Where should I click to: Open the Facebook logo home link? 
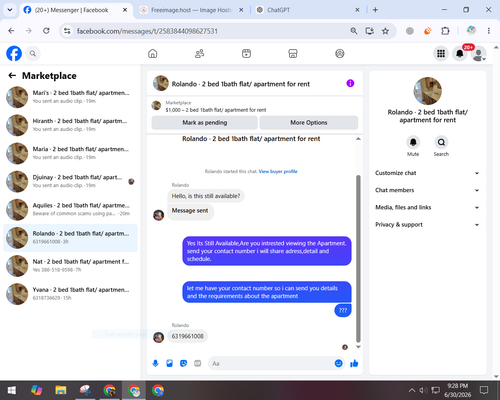pos(14,54)
